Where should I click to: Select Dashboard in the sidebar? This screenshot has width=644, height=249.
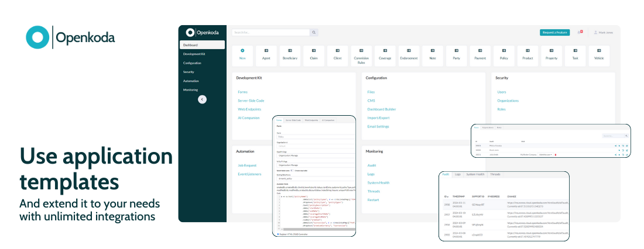click(202, 45)
